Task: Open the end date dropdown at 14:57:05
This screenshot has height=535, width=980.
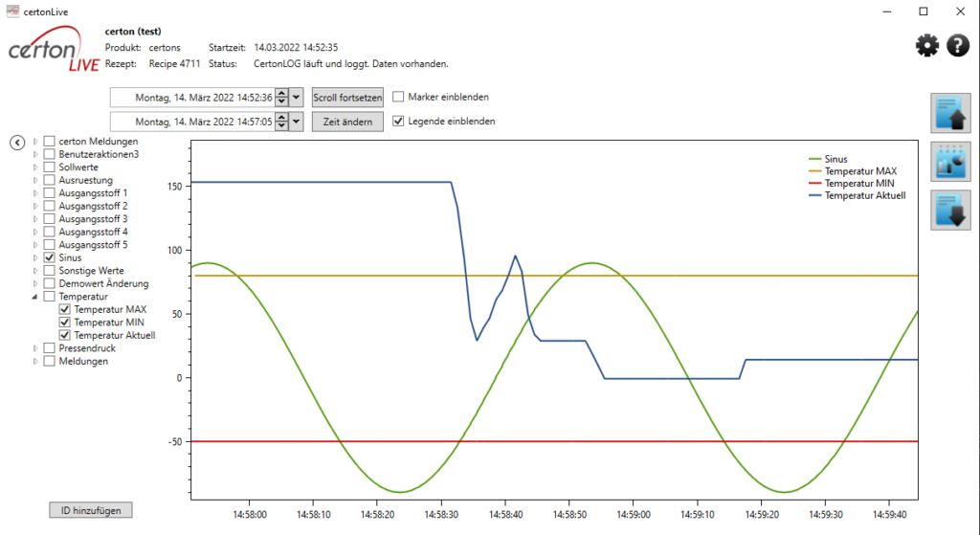Action: pos(297,122)
